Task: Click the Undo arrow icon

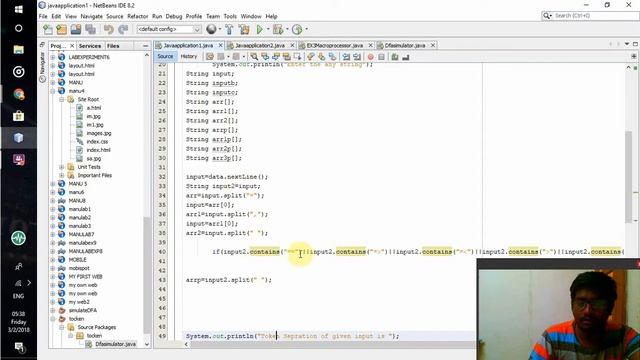Action: [109, 29]
